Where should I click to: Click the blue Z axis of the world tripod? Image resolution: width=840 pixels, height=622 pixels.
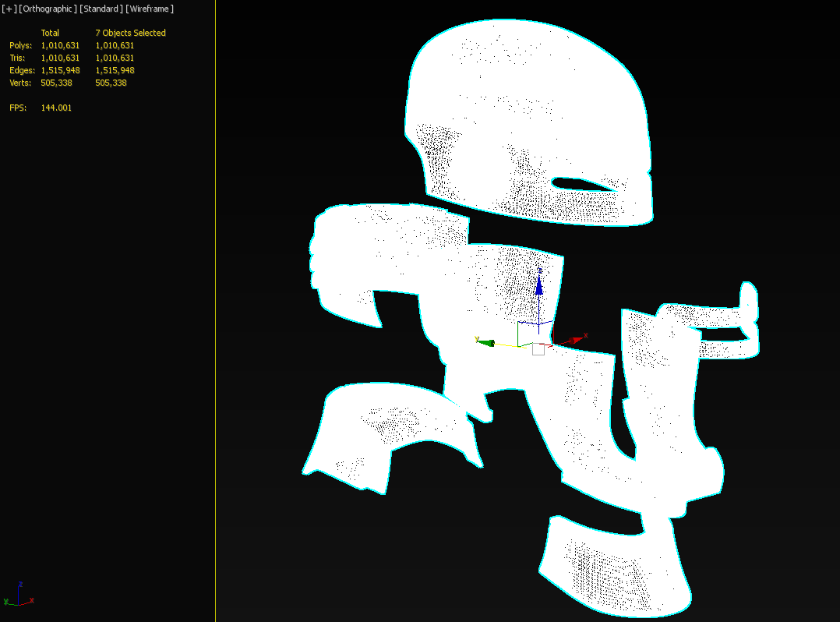(18, 592)
